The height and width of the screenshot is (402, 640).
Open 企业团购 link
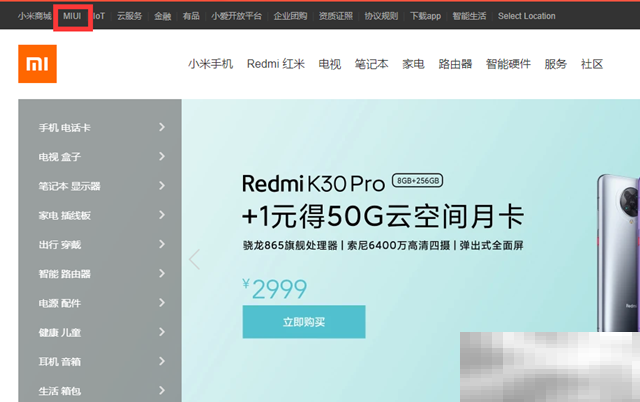(290, 16)
